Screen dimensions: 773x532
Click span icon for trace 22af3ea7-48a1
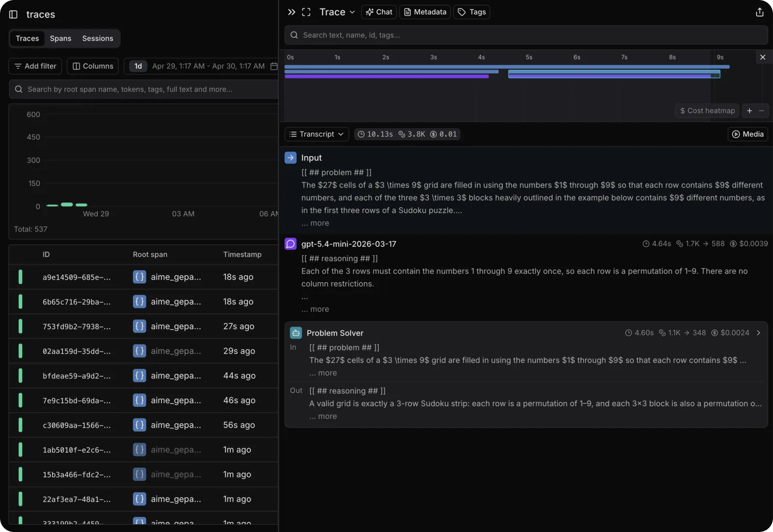click(x=139, y=499)
